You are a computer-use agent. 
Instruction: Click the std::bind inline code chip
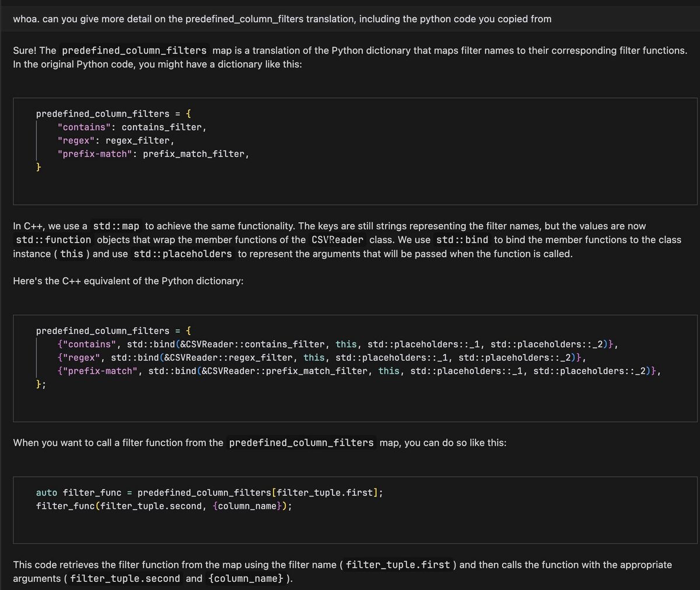(x=463, y=239)
